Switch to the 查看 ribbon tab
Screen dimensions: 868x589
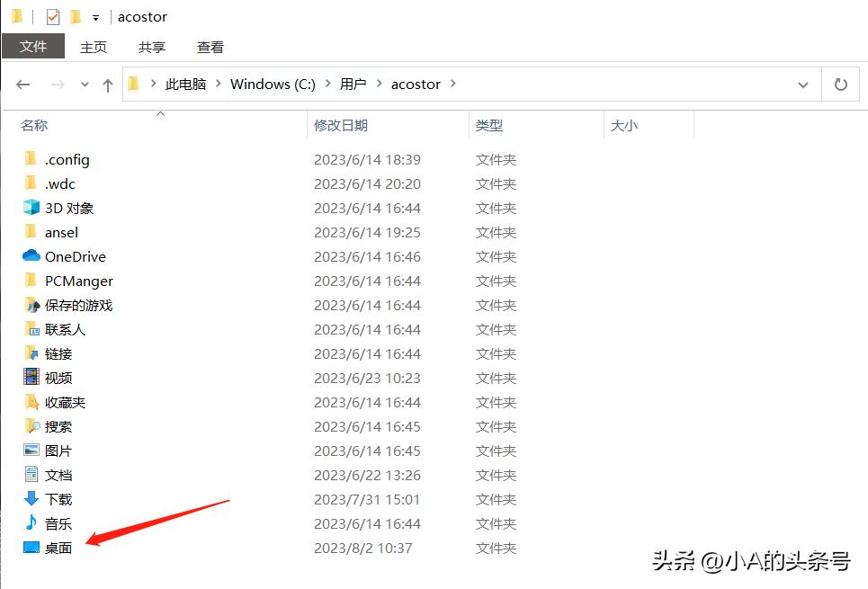click(210, 47)
